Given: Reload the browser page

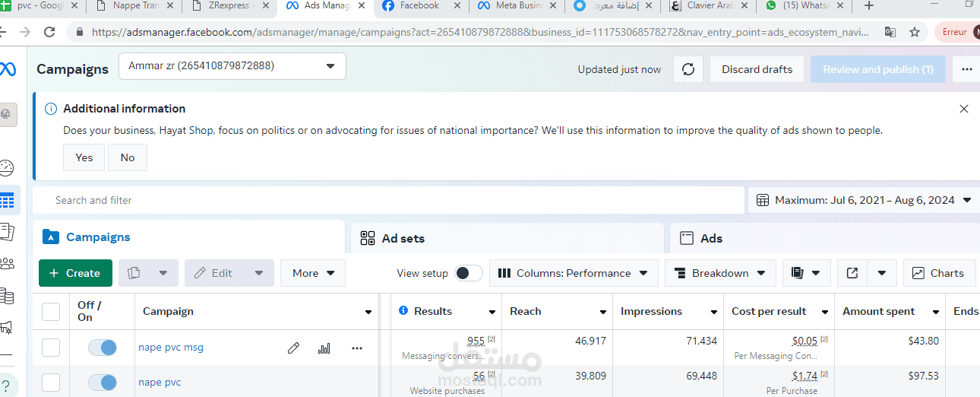Looking at the screenshot, I should [49, 33].
